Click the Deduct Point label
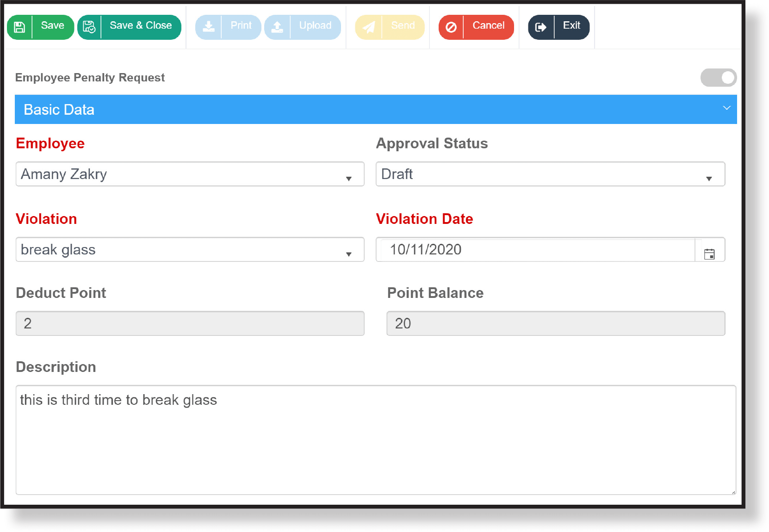This screenshot has height=532, width=769. point(61,293)
